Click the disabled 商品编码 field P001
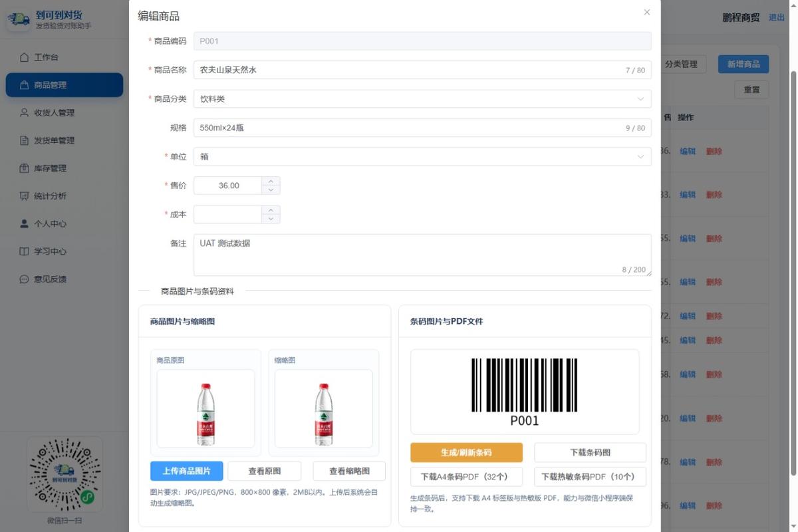The image size is (798, 532). (x=422, y=41)
